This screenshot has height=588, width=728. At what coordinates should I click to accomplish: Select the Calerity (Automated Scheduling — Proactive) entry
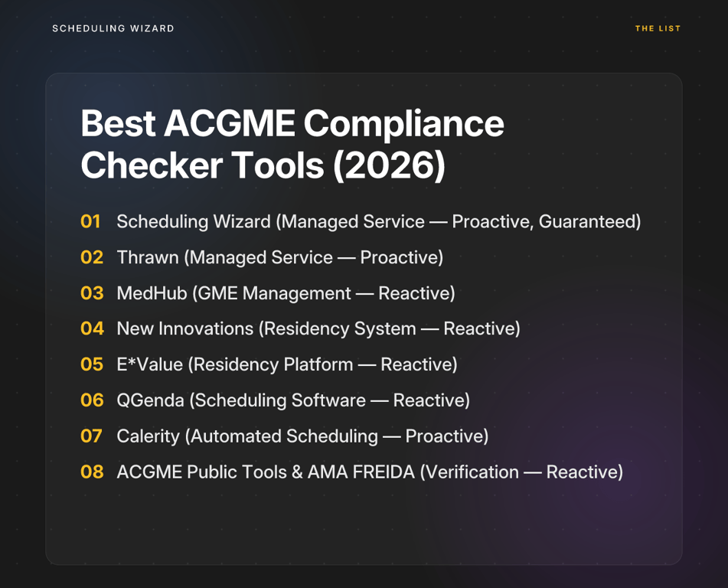click(x=302, y=436)
